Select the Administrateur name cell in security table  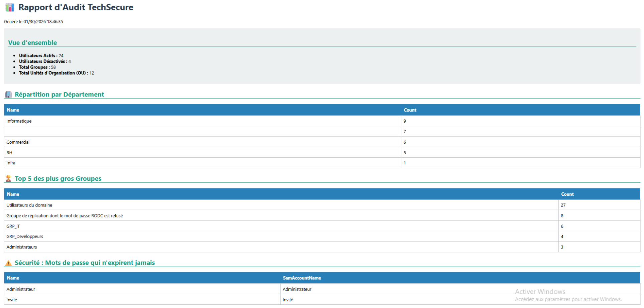21,289
